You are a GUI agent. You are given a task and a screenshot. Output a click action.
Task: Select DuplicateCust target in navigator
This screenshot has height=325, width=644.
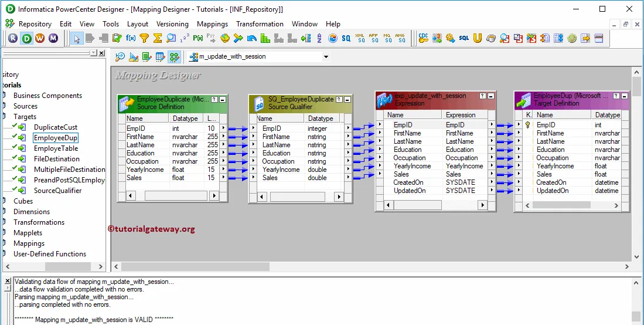coord(56,127)
